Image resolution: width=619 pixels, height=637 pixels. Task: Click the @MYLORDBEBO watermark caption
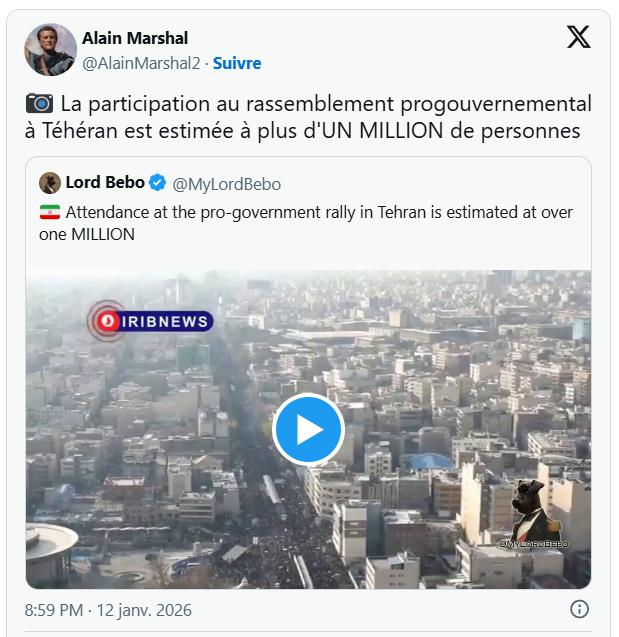533,544
